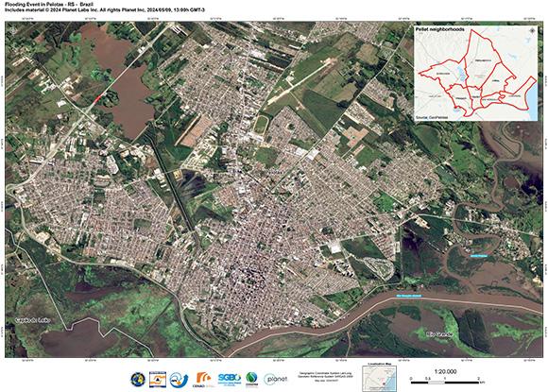
Task: Click the north arrow at map top-left
Action: coord(13,30)
